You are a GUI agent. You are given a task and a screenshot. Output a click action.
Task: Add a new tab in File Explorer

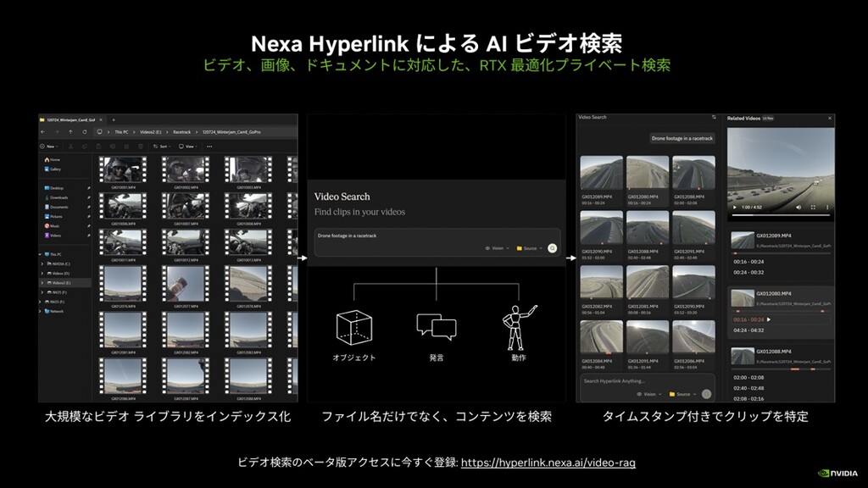pyautogui.click(x=114, y=119)
